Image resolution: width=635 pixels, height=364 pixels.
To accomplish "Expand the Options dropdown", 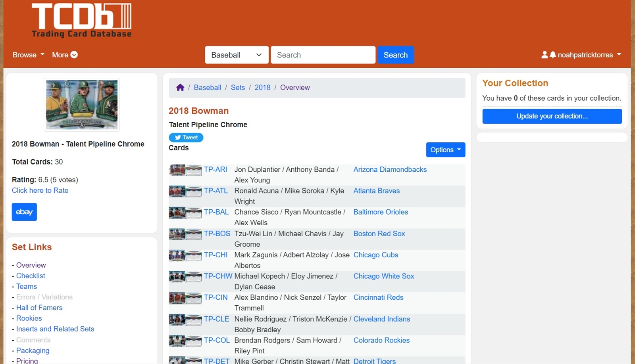I will click(x=445, y=150).
